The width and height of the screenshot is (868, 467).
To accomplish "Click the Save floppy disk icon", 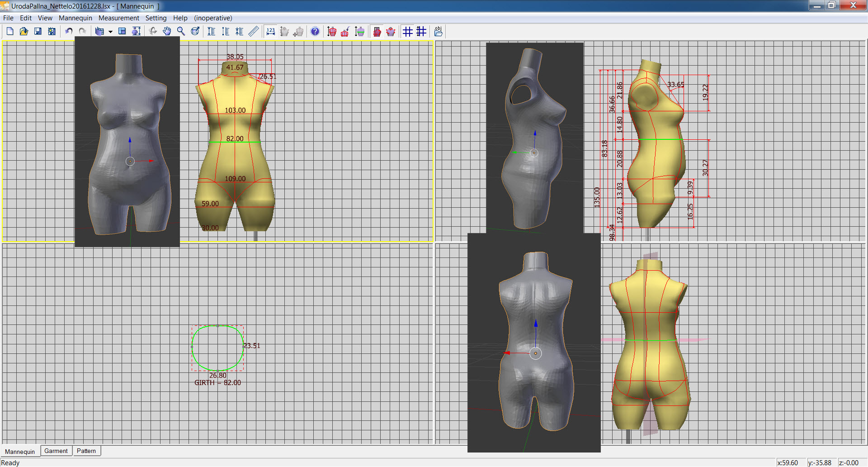I will coord(38,31).
